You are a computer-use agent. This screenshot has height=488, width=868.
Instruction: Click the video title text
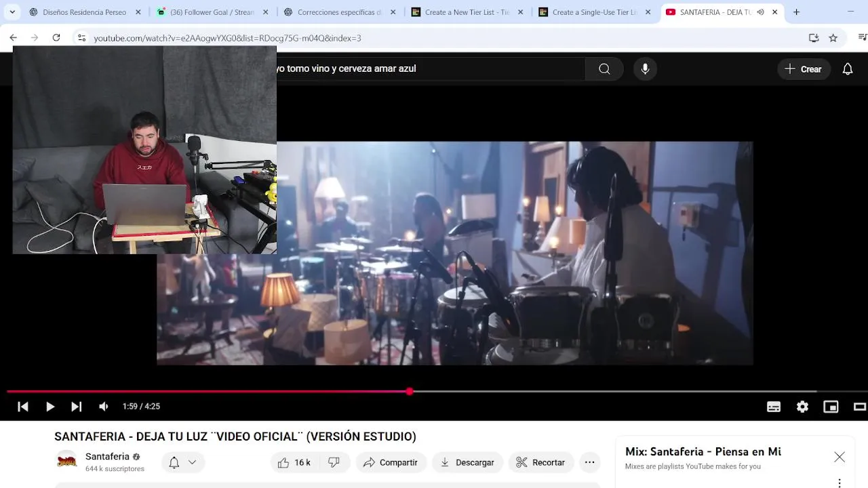235,436
